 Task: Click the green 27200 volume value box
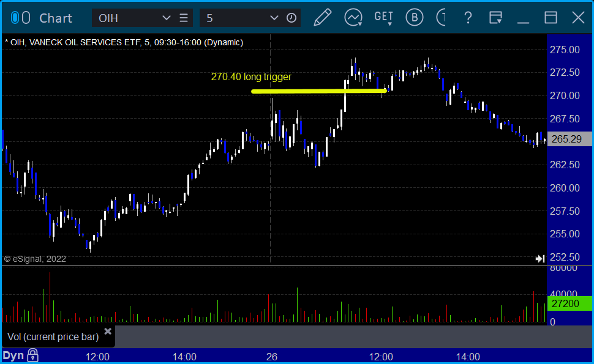tap(570, 303)
